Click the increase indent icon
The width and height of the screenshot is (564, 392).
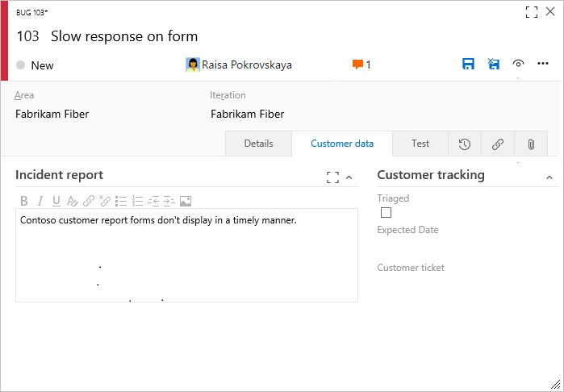coord(169,201)
